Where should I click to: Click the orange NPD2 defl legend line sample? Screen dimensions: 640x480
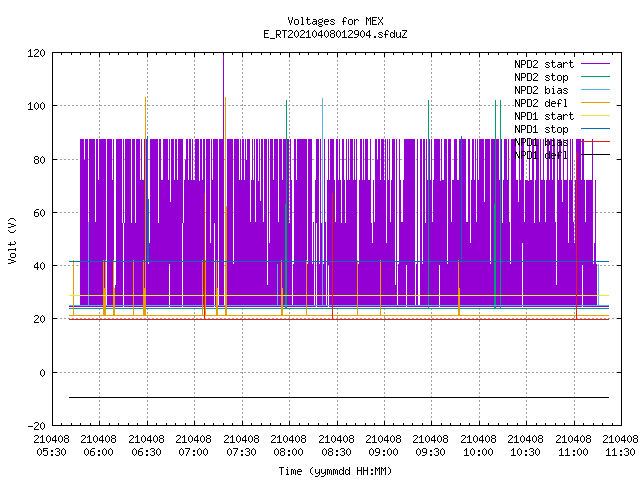pos(595,102)
